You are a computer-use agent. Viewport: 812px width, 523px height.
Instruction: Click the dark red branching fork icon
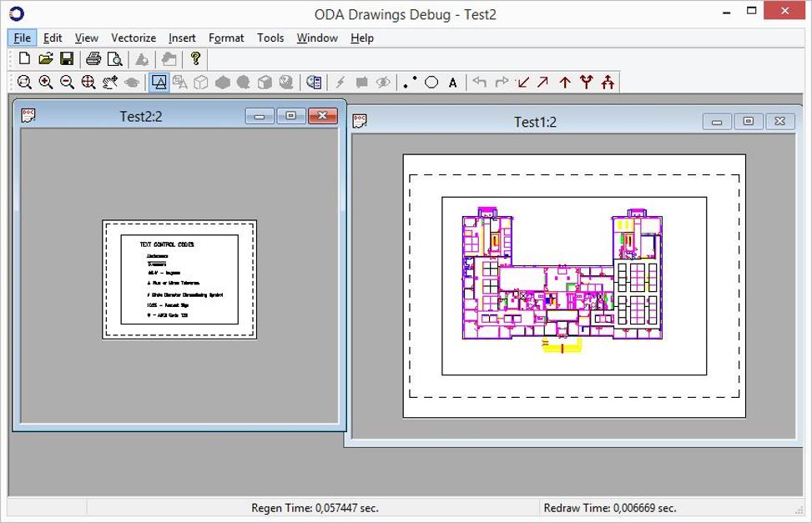point(586,82)
